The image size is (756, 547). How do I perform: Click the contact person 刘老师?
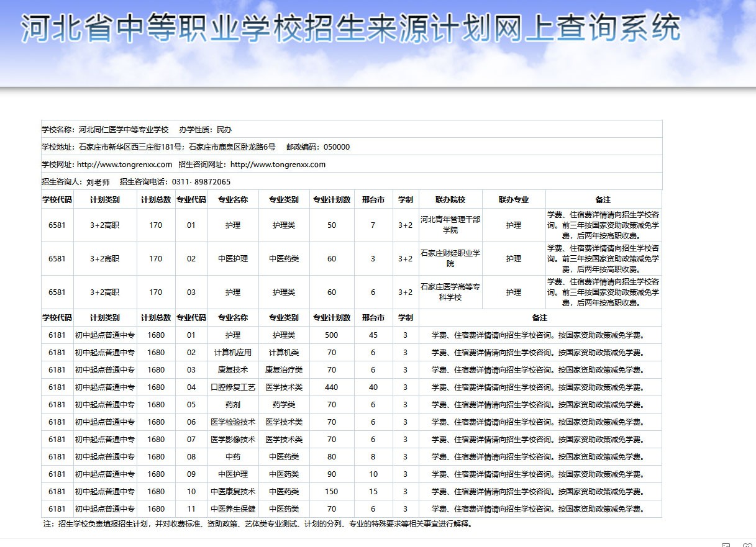pos(98,182)
